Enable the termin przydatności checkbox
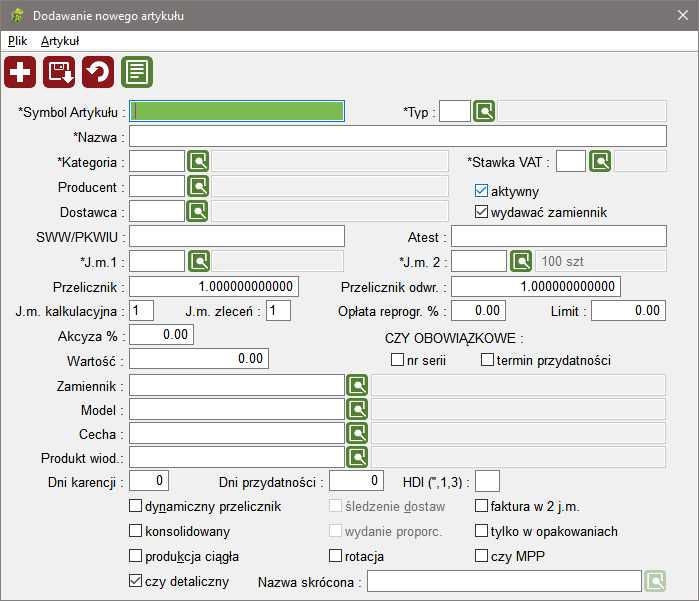Image resolution: width=699 pixels, height=601 pixels. coord(487,359)
